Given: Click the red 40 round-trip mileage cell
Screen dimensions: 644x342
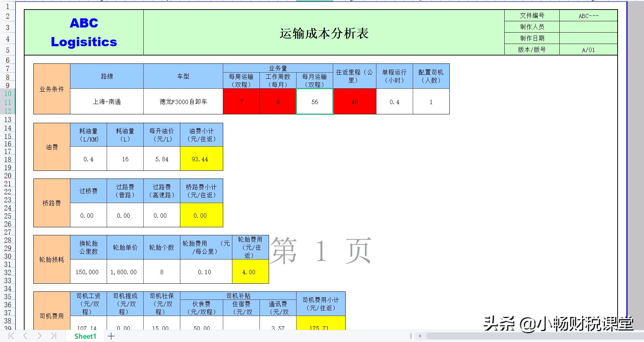Looking at the screenshot, I should coord(354,102).
